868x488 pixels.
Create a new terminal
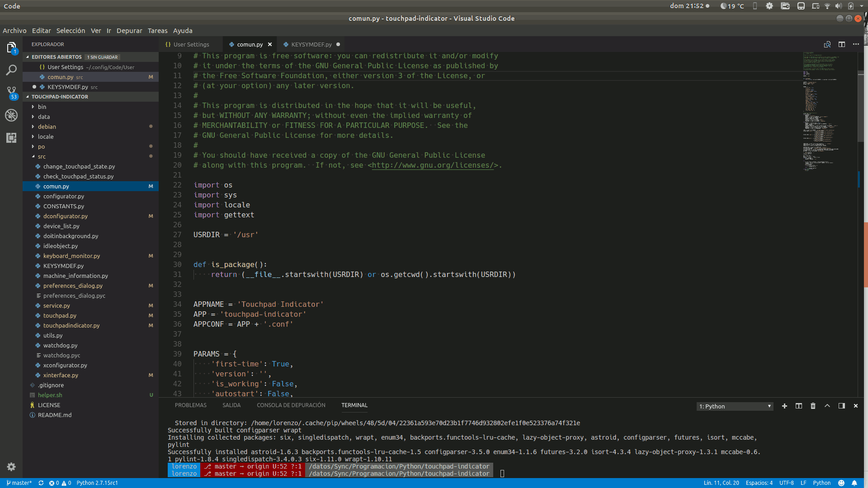(784, 406)
